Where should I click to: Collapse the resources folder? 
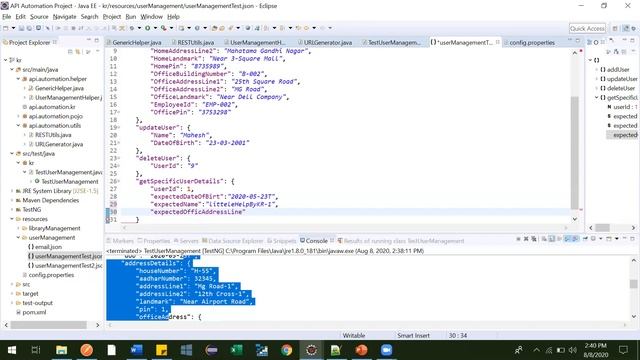12,219
